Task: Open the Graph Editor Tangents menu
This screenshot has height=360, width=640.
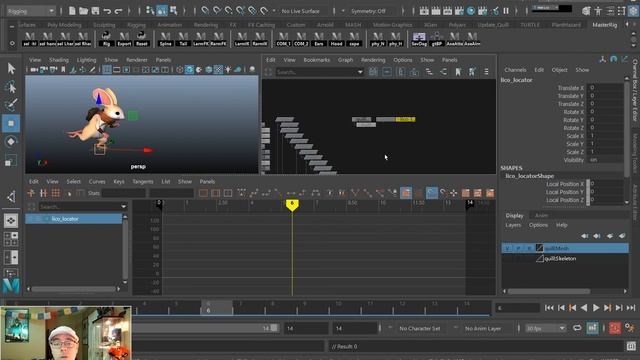Action: (x=143, y=182)
